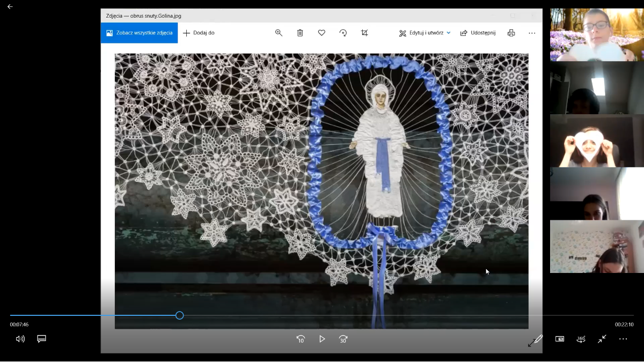
Task: Skip forward 30 seconds
Action: 343,339
